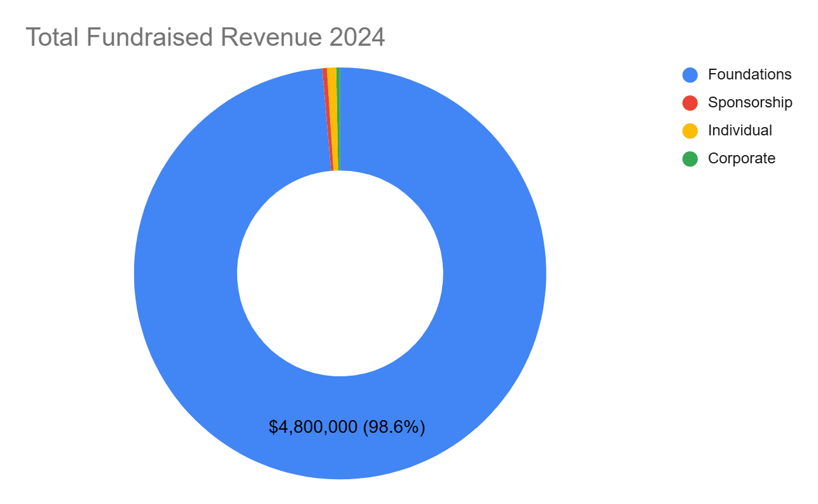Click the white center hole of donut
The width and height of the screenshot is (818, 504).
coord(340,273)
